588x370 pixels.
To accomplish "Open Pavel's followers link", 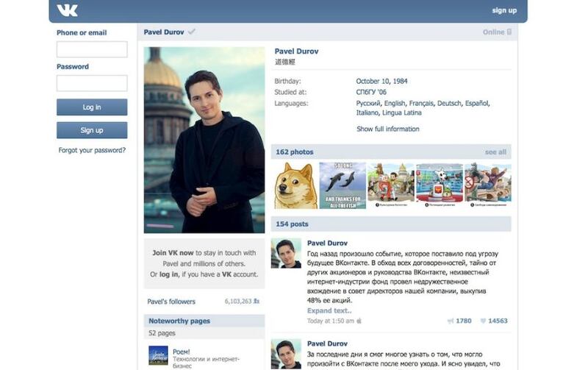I will click(x=171, y=302).
